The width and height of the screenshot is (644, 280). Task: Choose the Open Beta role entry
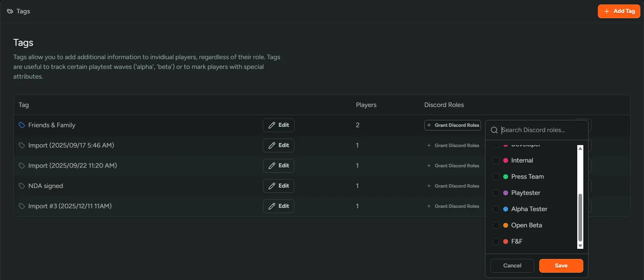tap(526, 225)
